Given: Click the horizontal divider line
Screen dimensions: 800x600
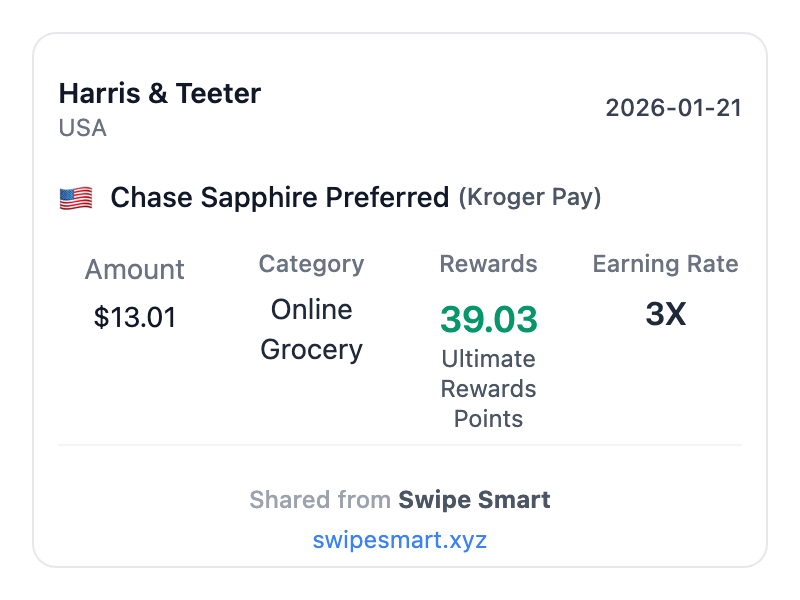Looking at the screenshot, I should (x=400, y=445).
